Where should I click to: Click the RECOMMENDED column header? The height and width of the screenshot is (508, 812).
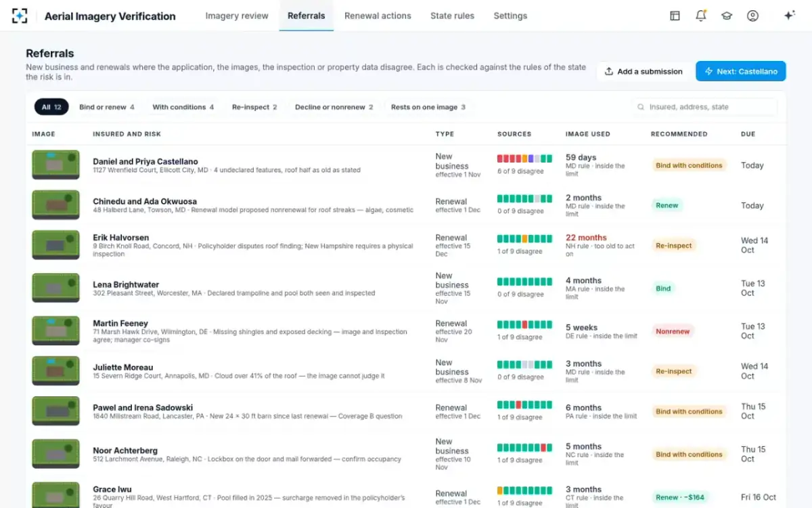click(679, 134)
